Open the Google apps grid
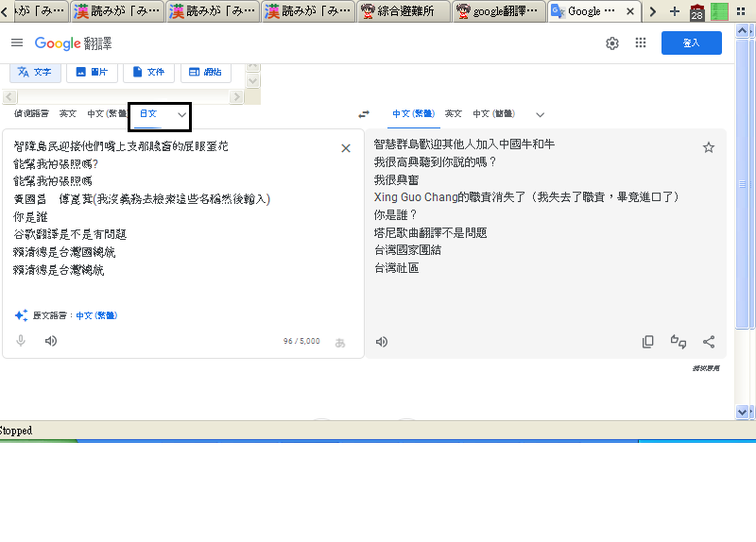 [x=641, y=42]
